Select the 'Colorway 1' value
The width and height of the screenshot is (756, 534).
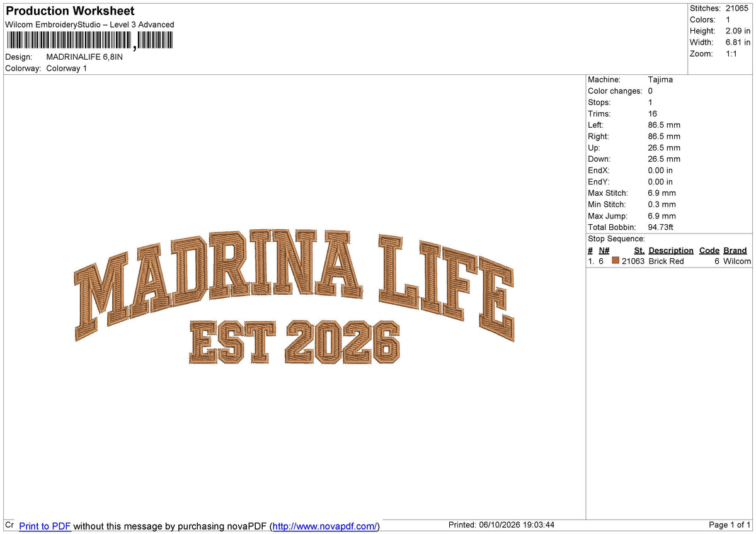[66, 68]
